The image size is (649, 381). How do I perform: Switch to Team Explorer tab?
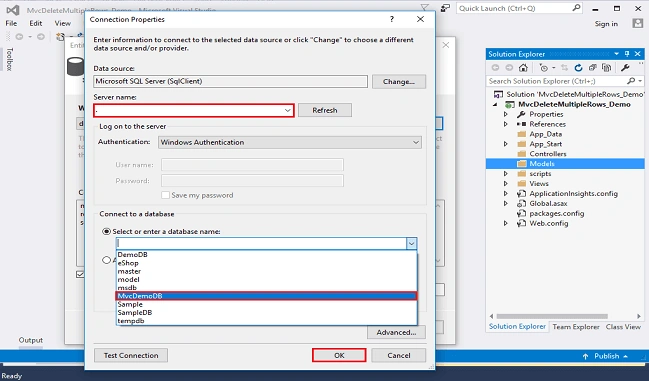pos(576,327)
